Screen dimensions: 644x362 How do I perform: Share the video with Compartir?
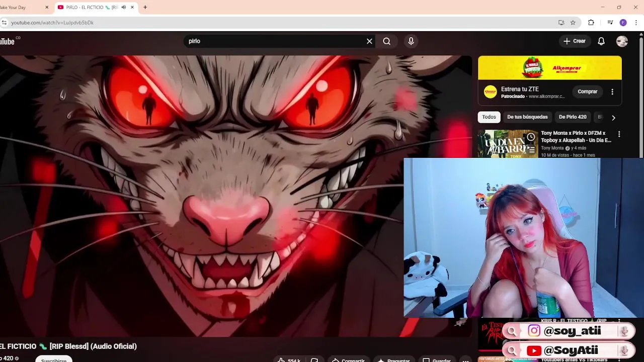coord(348,359)
